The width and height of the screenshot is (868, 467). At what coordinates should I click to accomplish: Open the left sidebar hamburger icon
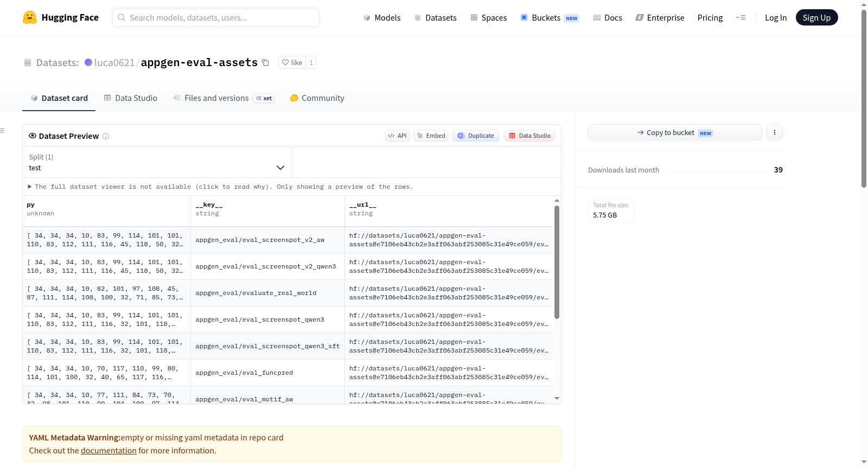2,131
